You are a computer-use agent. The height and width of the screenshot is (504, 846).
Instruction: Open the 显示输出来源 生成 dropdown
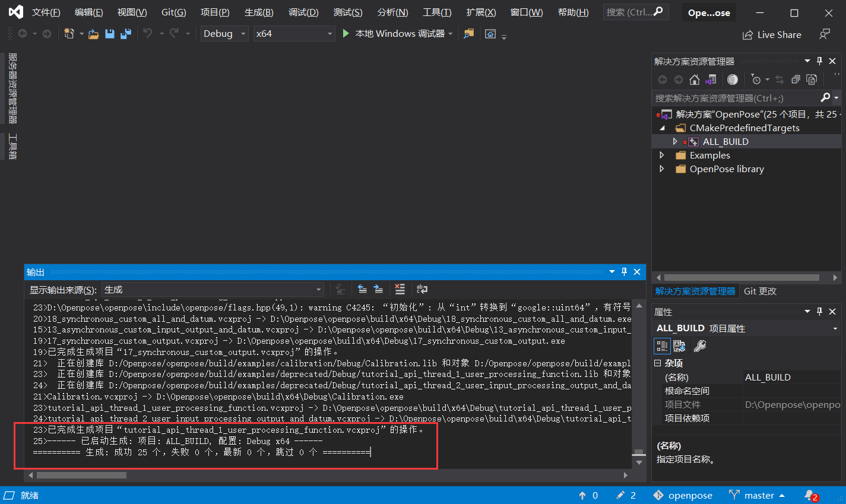(x=213, y=290)
